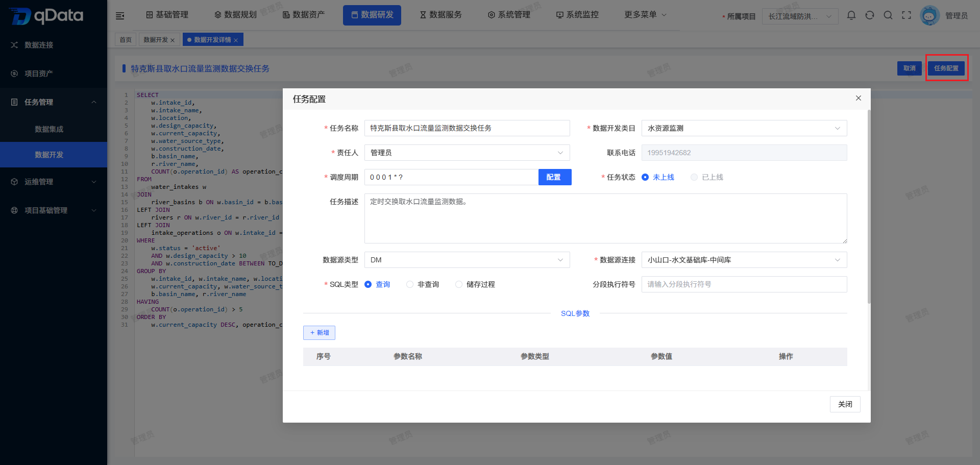Click the 任务名称 input field
The width and height of the screenshot is (980, 465).
(467, 128)
